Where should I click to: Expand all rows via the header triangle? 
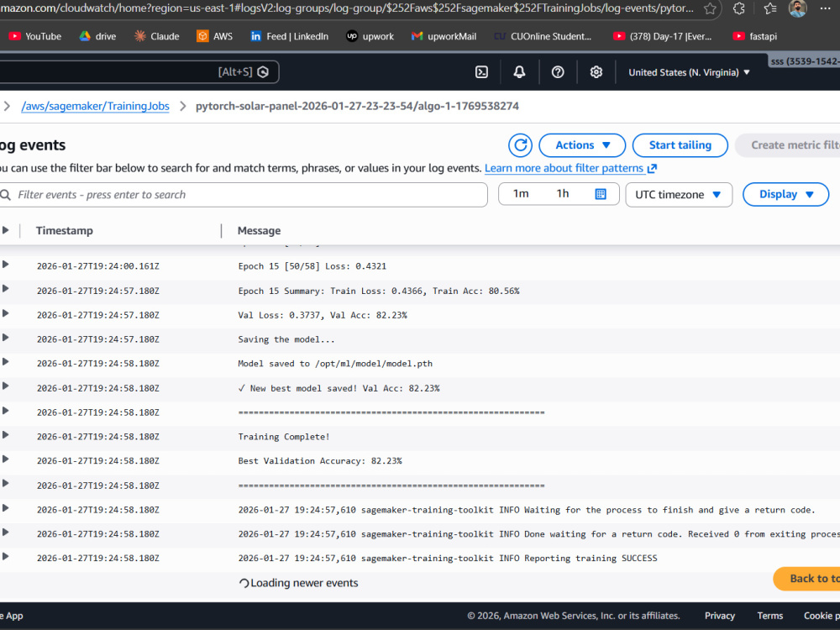pos(5,230)
